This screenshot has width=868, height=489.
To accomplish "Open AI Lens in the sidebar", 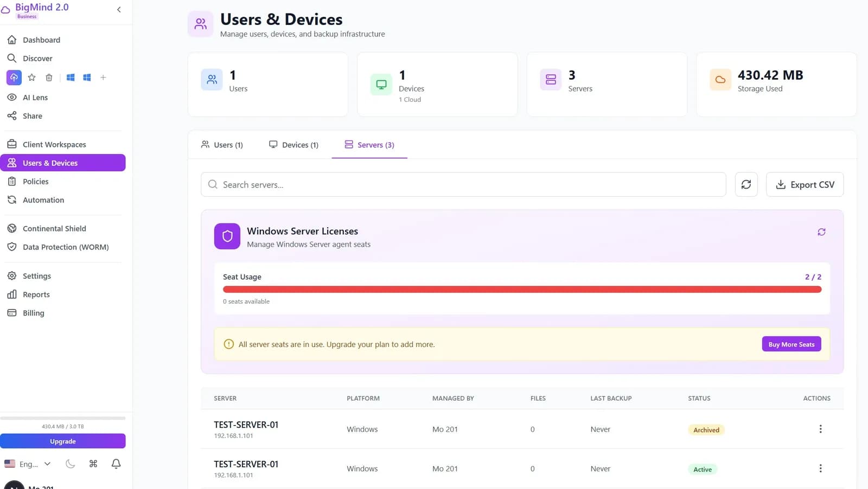I will coord(35,97).
